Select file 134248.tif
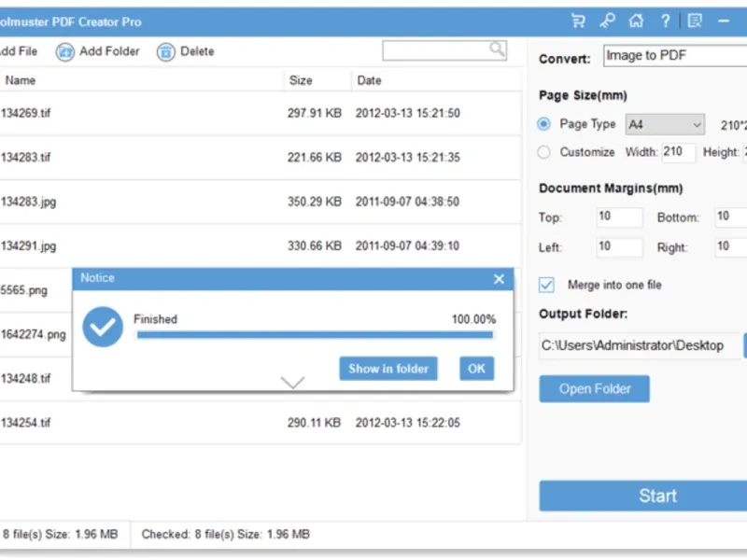Viewport: 747px width, 560px height. point(25,379)
